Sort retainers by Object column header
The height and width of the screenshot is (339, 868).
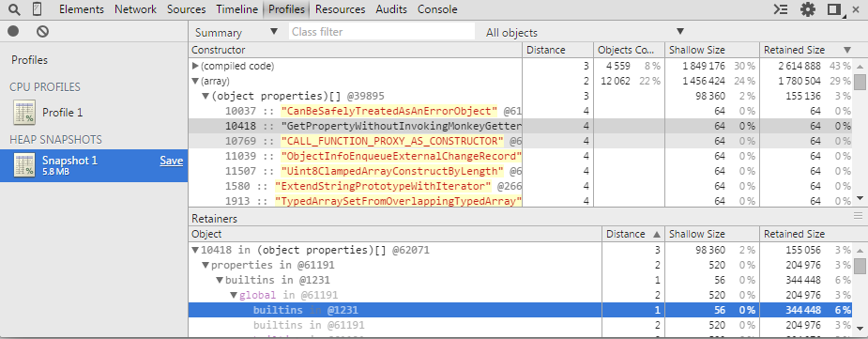(395, 234)
